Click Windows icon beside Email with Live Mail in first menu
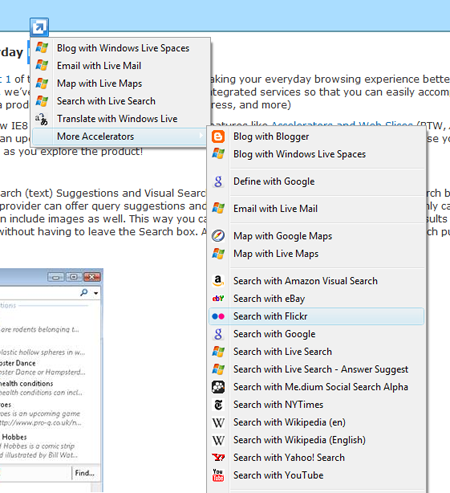 tap(42, 65)
